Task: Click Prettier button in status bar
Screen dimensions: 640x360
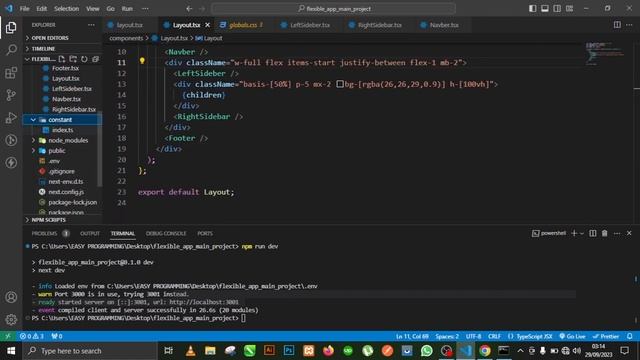Action: pos(606,336)
